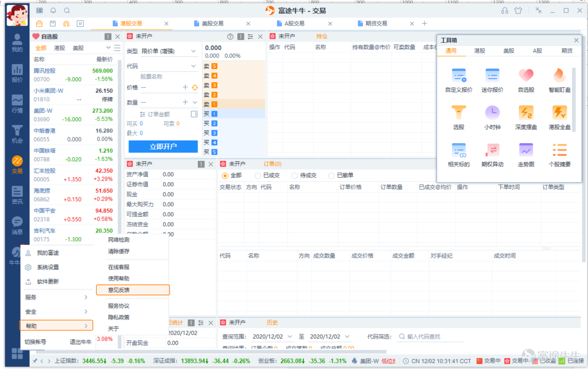This screenshot has height=369, width=588.
Task: Open 个股摘要 tool
Action: (559, 155)
